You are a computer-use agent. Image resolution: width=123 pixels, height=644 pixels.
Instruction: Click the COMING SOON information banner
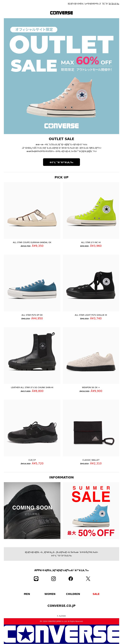tap(32, 510)
